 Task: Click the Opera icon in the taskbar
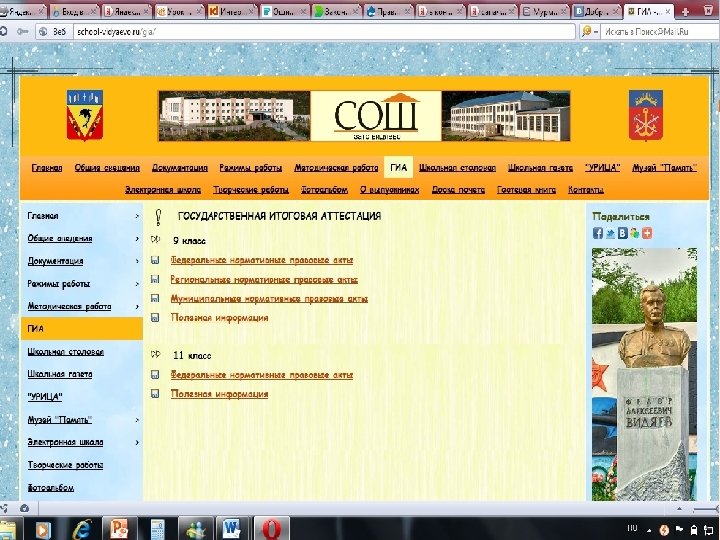click(272, 529)
